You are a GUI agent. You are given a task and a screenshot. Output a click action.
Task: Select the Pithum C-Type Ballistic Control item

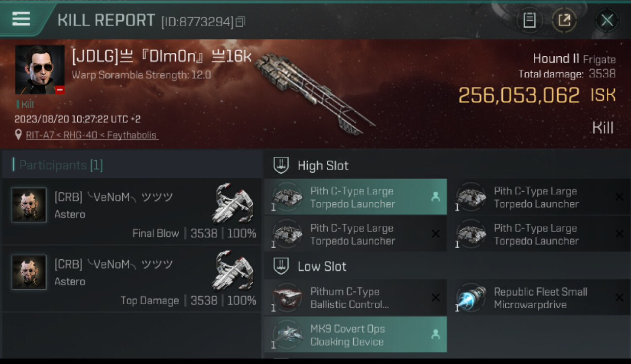(355, 298)
